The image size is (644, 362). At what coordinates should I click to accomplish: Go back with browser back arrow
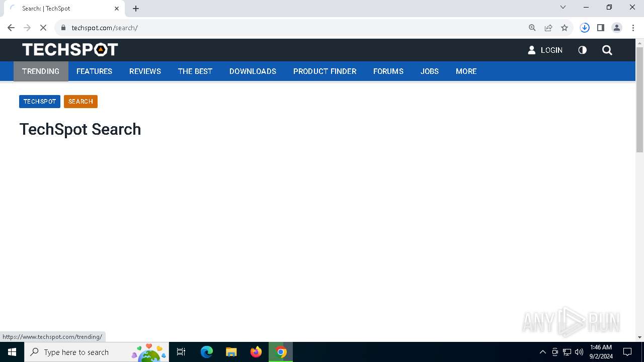pyautogui.click(x=11, y=28)
